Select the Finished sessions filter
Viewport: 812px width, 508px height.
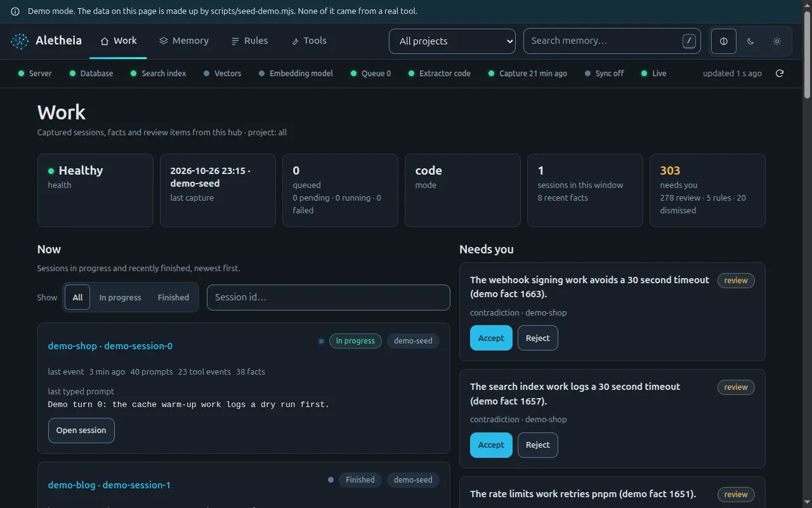[x=173, y=297]
